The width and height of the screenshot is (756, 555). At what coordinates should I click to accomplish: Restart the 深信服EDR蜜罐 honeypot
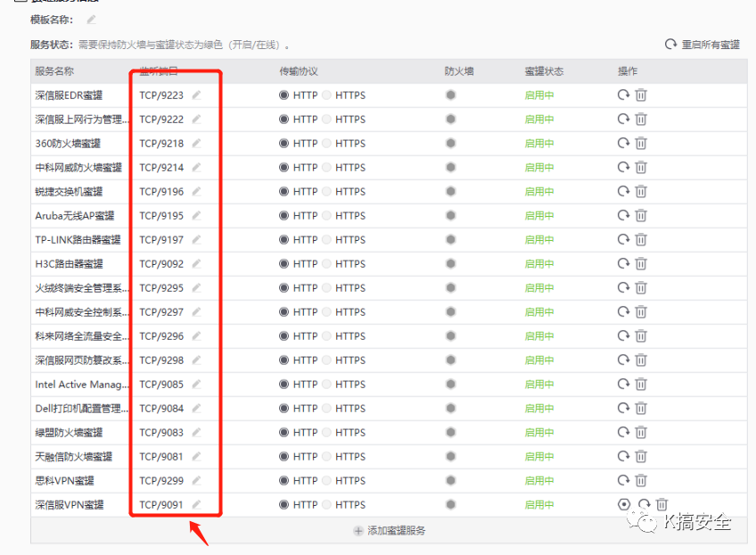623,95
